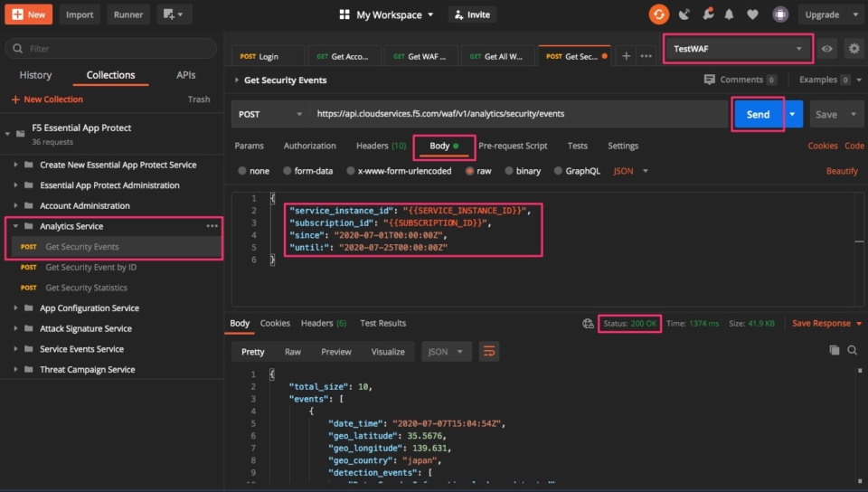This screenshot has width=868, height=492.
Task: Click the network globe icon near Status
Action: point(588,323)
